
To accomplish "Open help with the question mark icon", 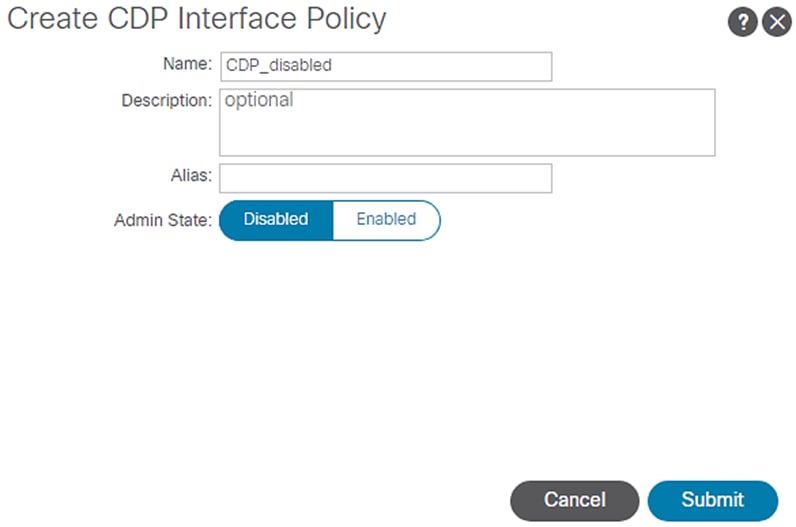I will point(742,22).
